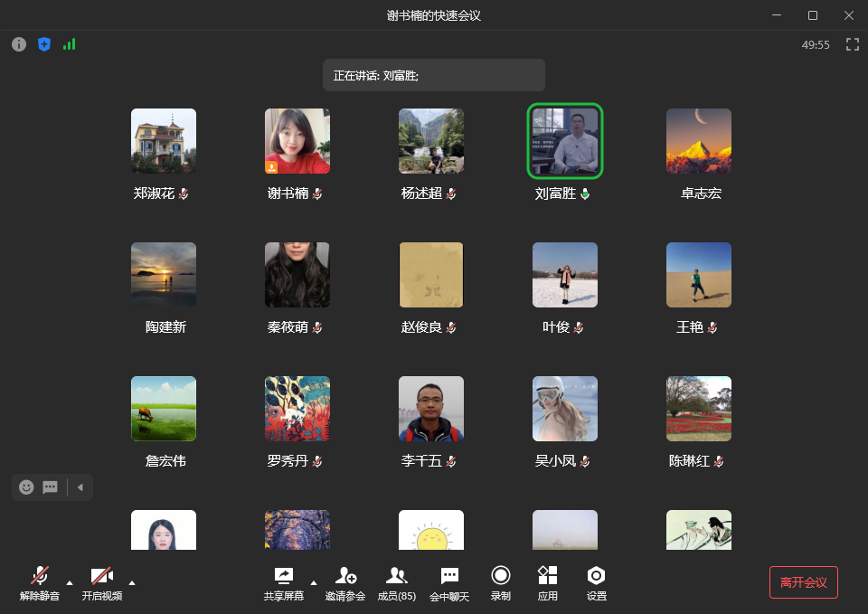Expand the video options arrow
Screen dimensions: 868x614
(132, 583)
